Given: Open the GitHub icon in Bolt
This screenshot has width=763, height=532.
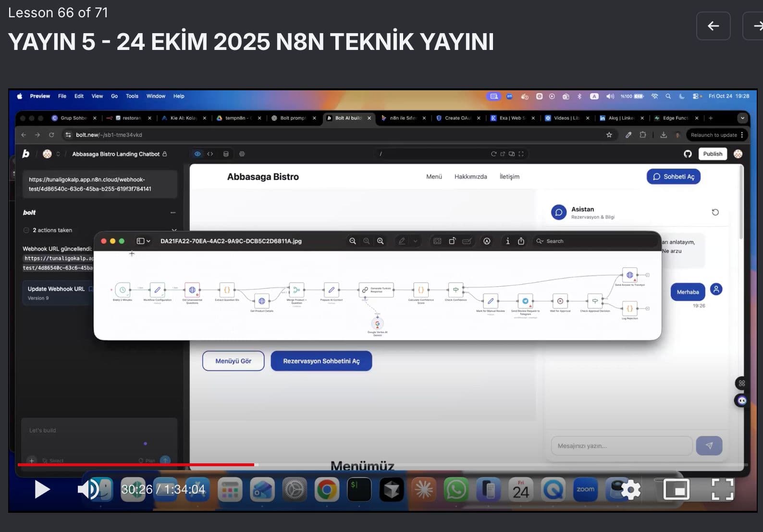Looking at the screenshot, I should pos(688,154).
